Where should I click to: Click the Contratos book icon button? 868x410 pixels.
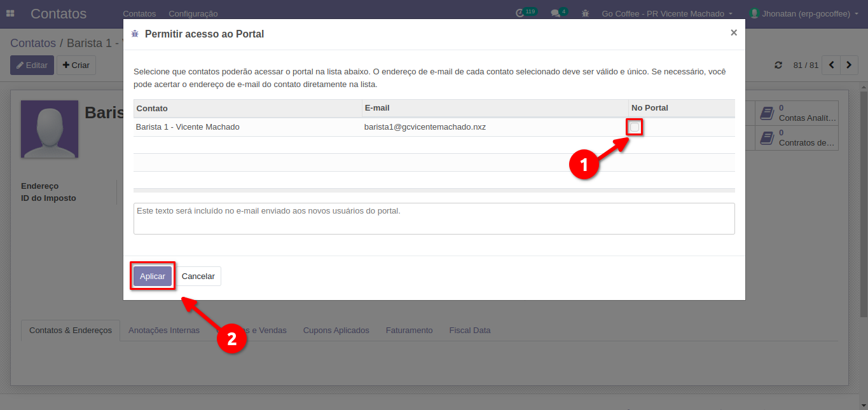(767, 138)
